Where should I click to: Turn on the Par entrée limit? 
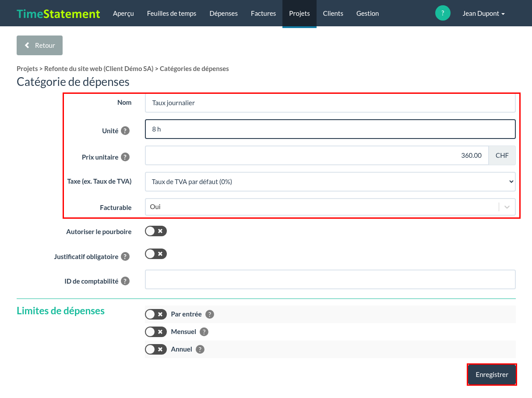[x=156, y=314]
